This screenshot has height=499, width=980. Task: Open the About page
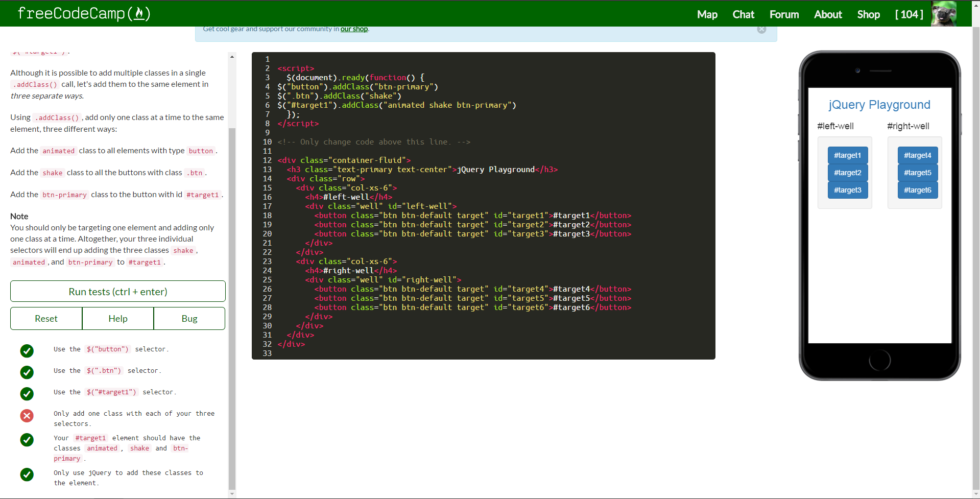click(828, 14)
